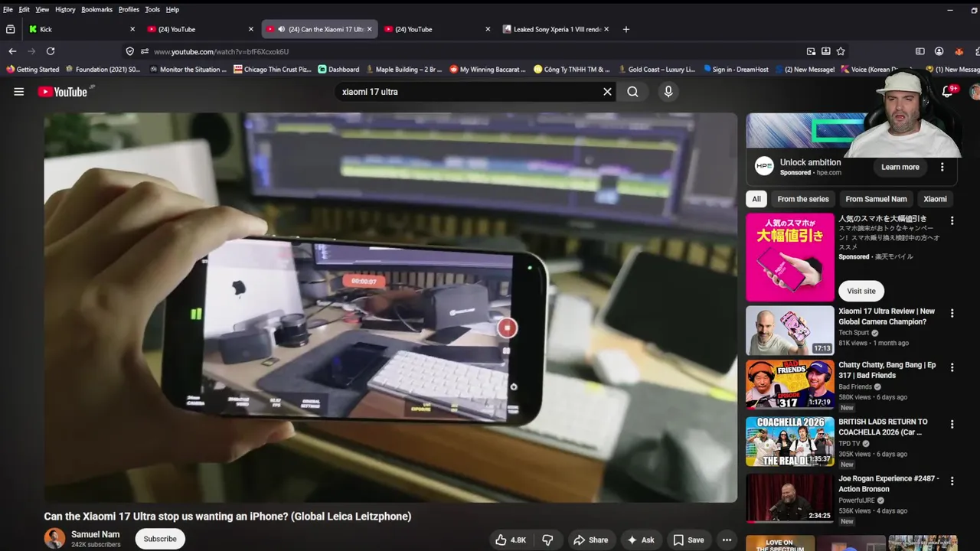Select the All filter chip
Image resolution: width=980 pixels, height=551 pixels.
click(756, 199)
